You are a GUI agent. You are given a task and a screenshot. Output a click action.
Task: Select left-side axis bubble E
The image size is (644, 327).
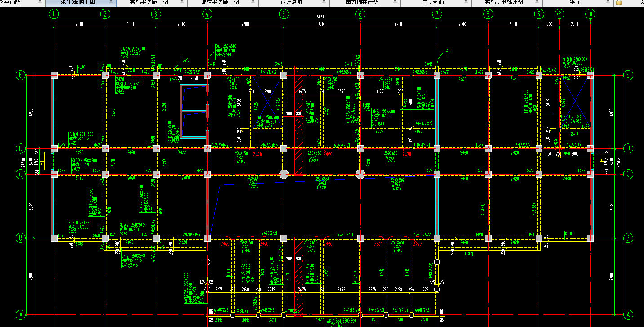(20, 75)
